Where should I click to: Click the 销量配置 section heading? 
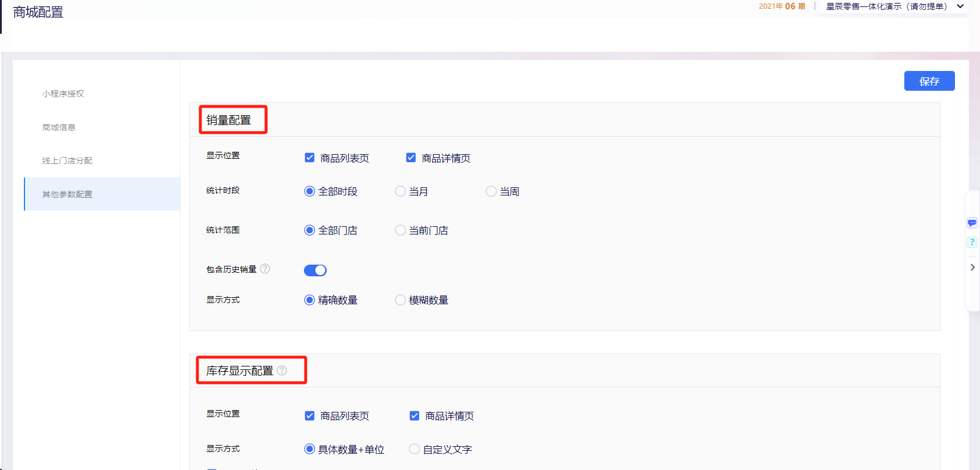pos(229,120)
